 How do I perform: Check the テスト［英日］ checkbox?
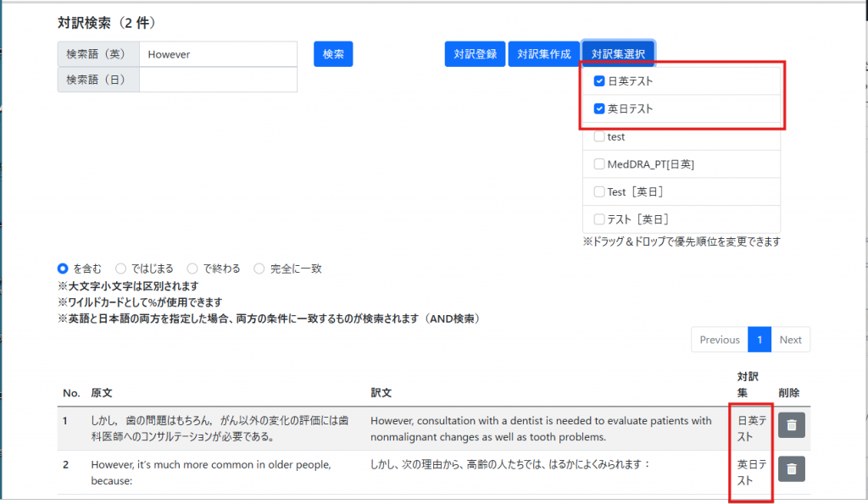point(599,219)
